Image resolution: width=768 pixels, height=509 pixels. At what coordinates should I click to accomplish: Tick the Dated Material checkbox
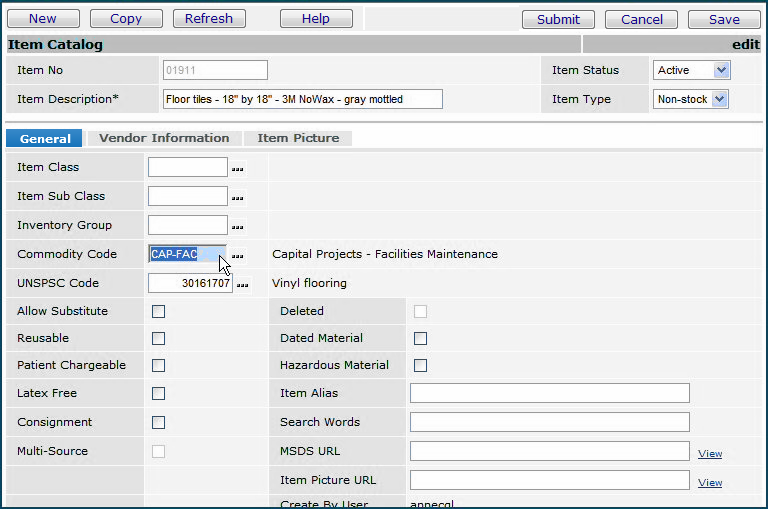[x=420, y=338]
